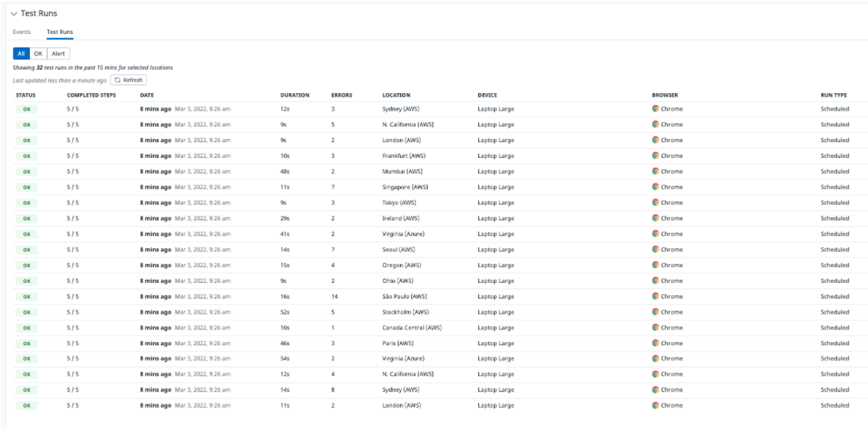Click the 54s duration value
868x429 pixels.
(285, 359)
